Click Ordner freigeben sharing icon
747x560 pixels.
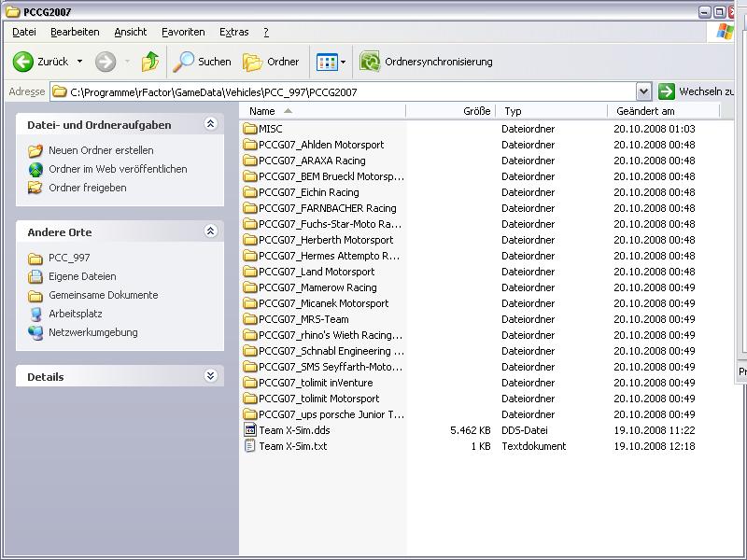35,188
